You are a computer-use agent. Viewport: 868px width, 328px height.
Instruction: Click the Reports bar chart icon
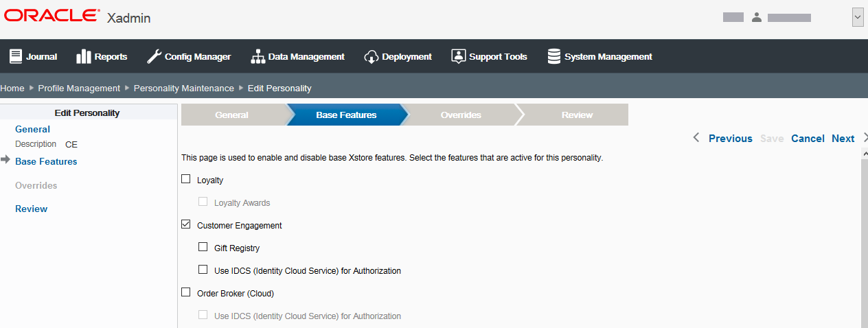click(x=84, y=56)
